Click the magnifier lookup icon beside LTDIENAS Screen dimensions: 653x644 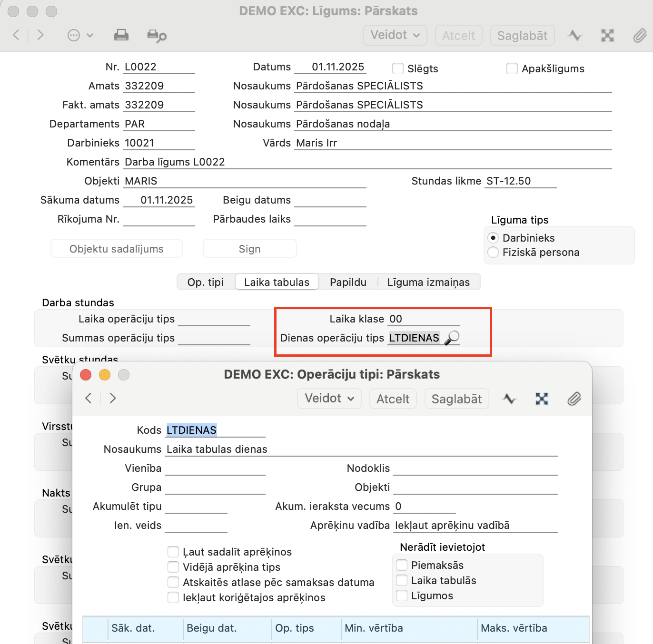(x=452, y=338)
